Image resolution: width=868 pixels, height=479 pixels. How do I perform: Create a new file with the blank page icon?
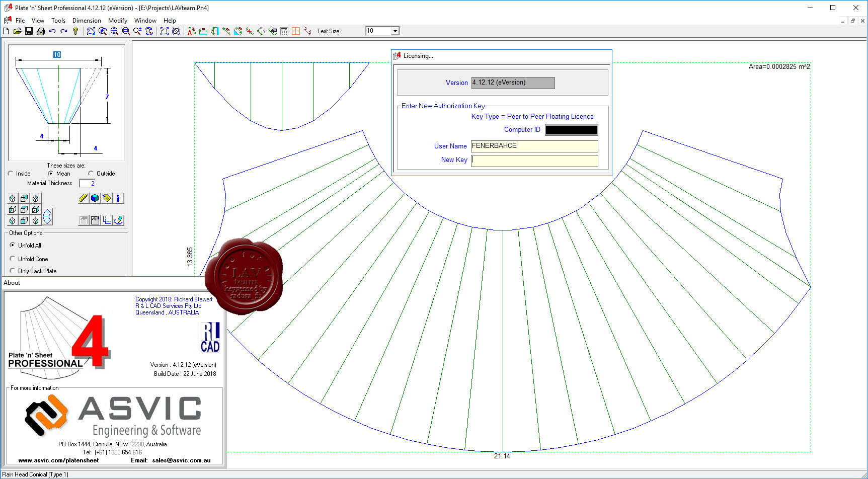click(6, 31)
